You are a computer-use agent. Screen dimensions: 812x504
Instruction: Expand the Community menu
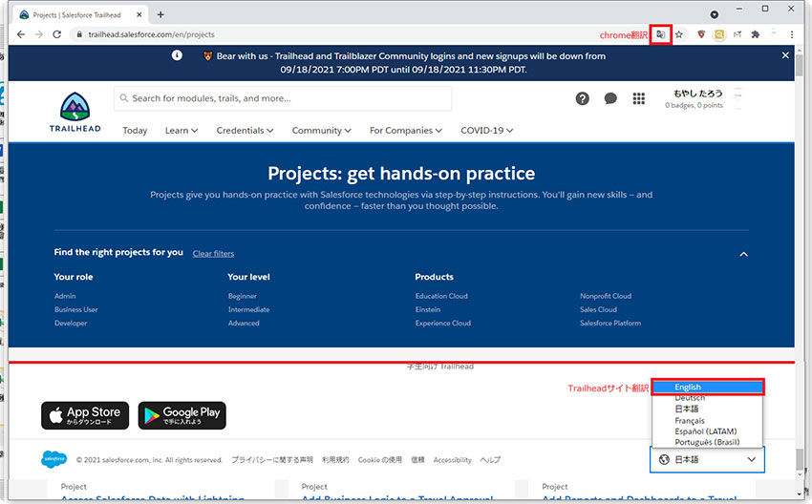point(322,131)
